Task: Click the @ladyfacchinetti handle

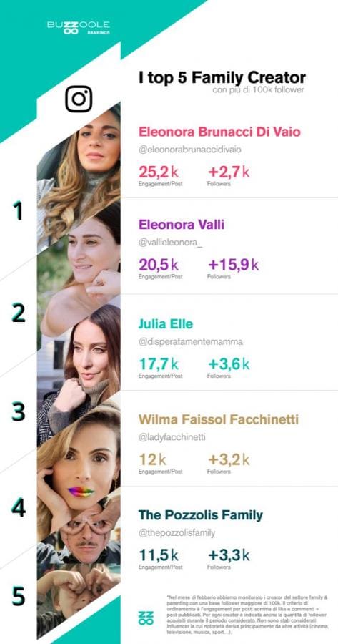Action: [x=172, y=438]
